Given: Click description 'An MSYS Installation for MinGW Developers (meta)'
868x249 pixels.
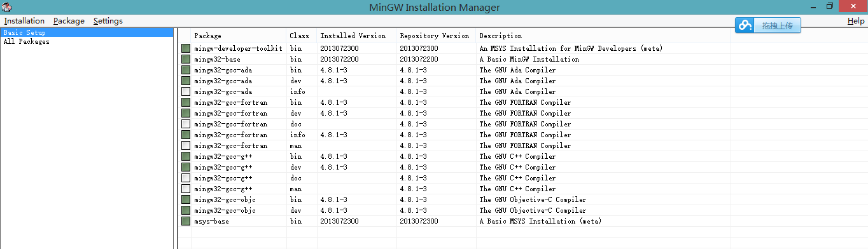Looking at the screenshot, I should pyautogui.click(x=571, y=48).
